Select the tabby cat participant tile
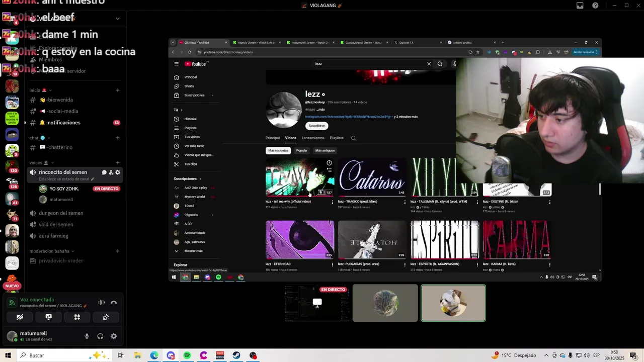 (x=385, y=303)
